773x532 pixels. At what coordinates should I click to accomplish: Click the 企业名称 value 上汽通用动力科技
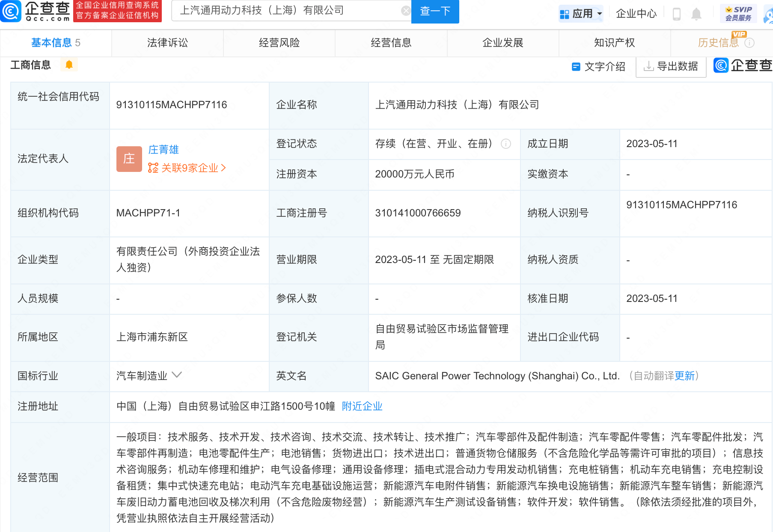tap(457, 105)
